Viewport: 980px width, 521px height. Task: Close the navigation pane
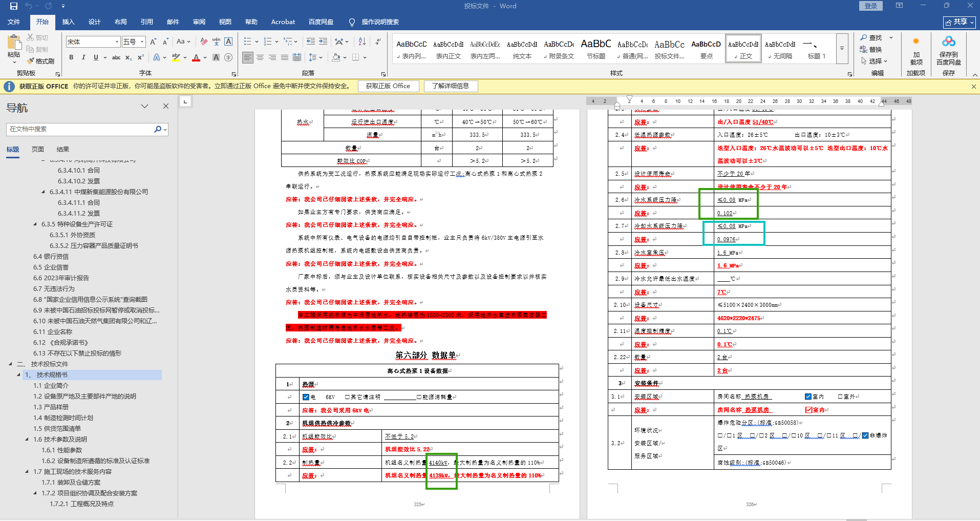[166, 106]
